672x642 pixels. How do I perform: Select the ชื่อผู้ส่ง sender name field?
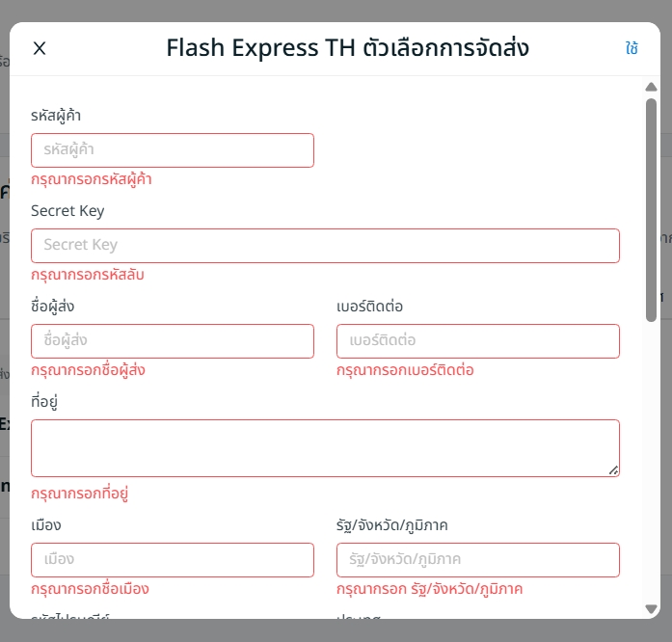point(173,341)
